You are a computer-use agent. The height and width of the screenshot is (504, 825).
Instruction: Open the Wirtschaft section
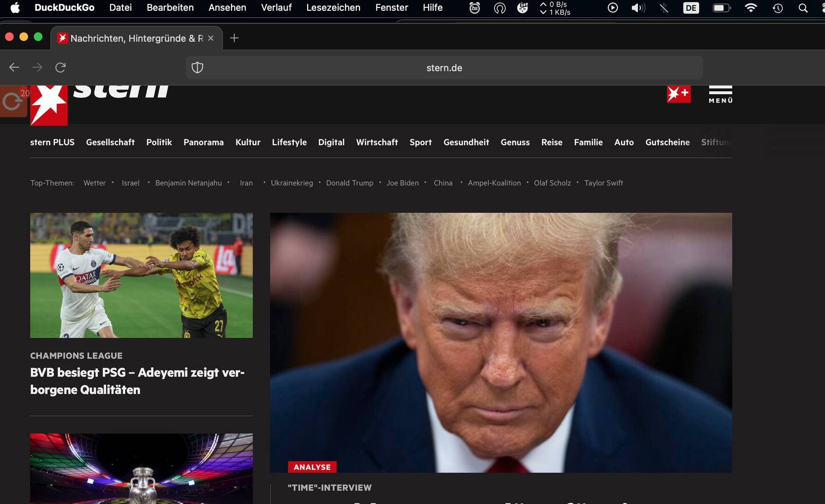tap(377, 142)
